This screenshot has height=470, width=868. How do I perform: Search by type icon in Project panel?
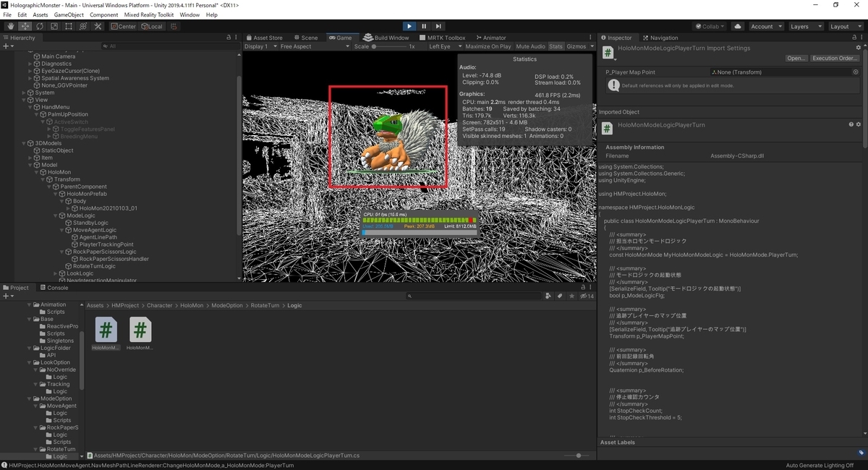pos(549,296)
